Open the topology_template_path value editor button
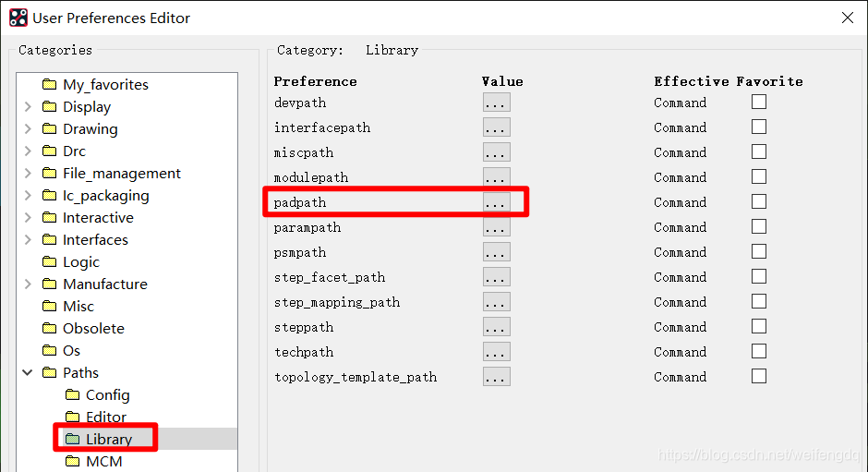868x472 pixels. [496, 377]
